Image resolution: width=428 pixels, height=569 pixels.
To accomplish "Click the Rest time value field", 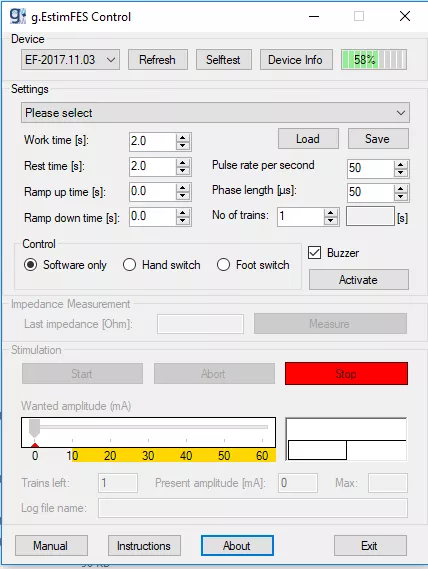I will (x=153, y=167).
